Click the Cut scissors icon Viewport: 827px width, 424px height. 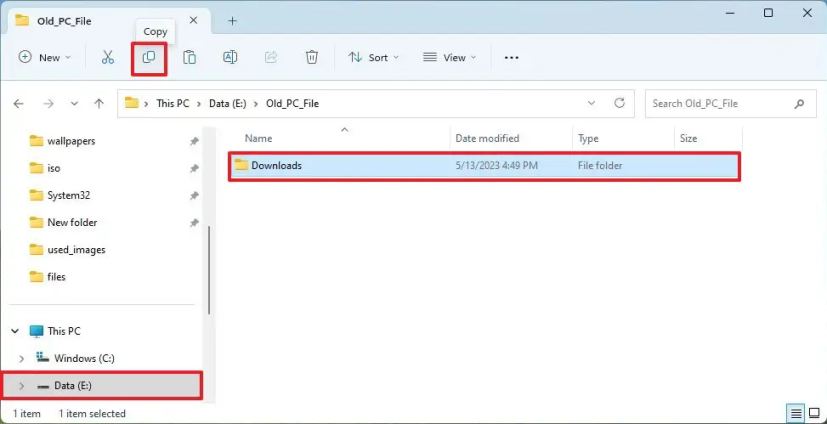click(x=108, y=57)
